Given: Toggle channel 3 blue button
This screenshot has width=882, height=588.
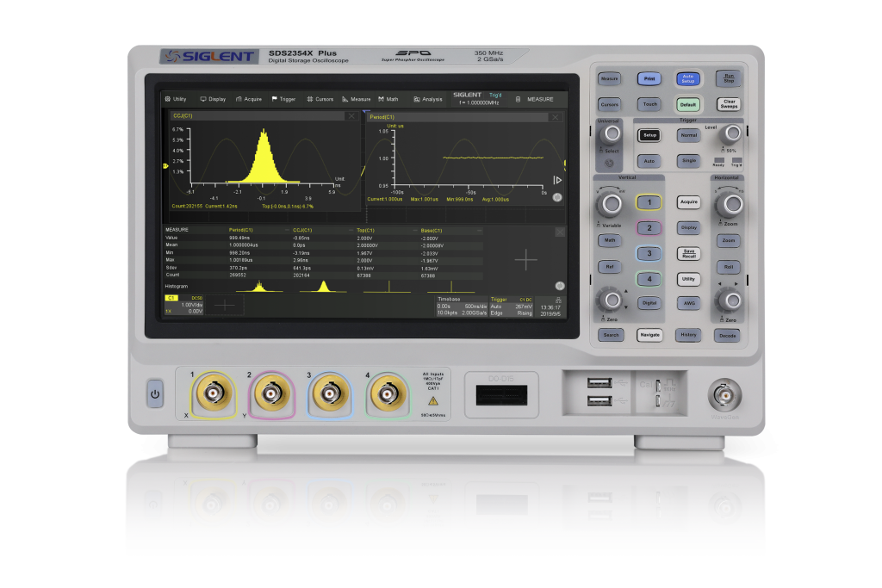Looking at the screenshot, I should pyautogui.click(x=648, y=253).
